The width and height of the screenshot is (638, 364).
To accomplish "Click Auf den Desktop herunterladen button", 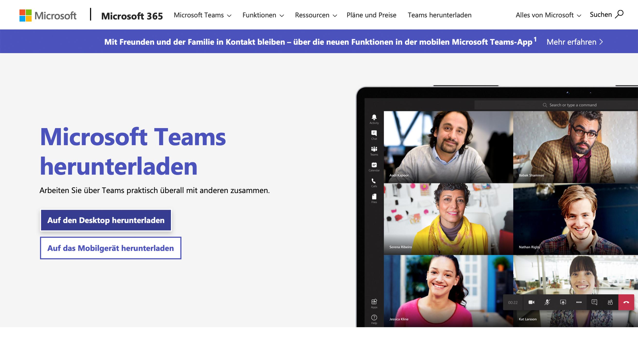I will point(106,220).
